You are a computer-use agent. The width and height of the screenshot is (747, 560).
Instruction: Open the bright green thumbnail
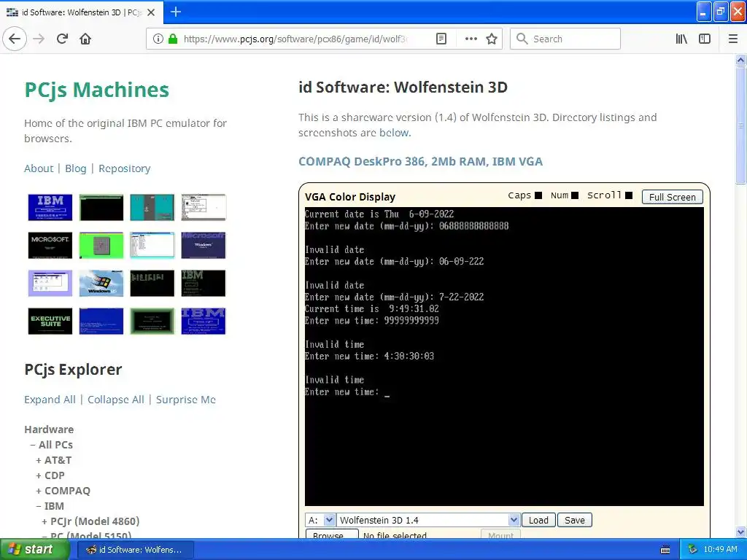point(101,245)
